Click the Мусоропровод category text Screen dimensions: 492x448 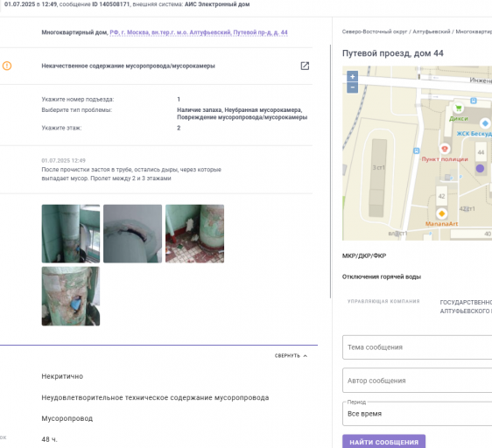pyautogui.click(x=67, y=418)
